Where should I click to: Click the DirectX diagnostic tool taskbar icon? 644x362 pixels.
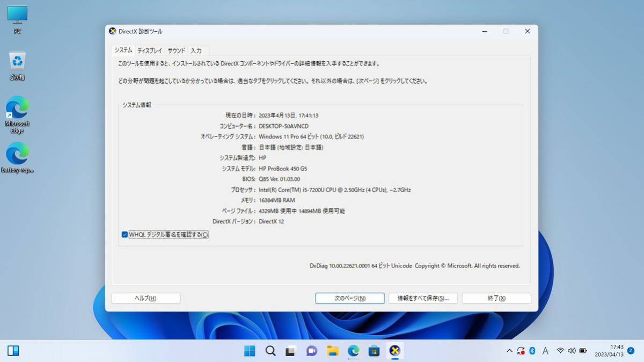395,351
